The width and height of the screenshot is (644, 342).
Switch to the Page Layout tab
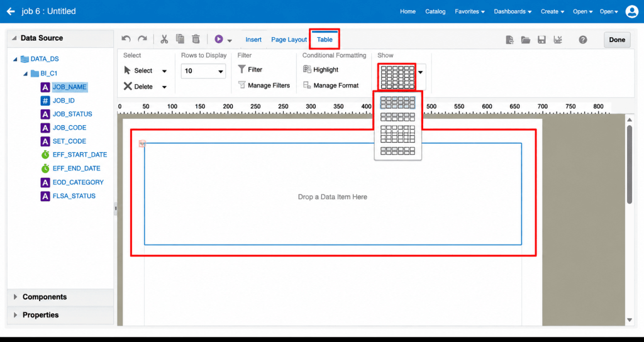289,40
